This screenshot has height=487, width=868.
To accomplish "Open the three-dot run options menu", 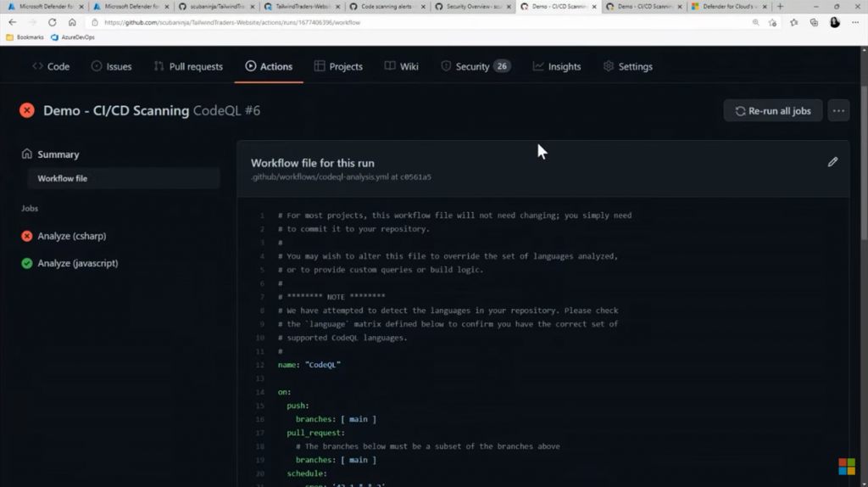I will [838, 111].
